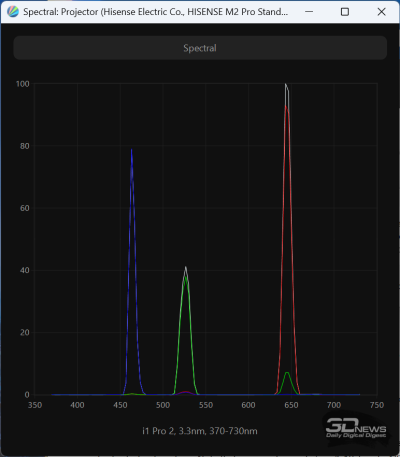
Task: Close the Spectral Projector window
Action: pyautogui.click(x=381, y=12)
